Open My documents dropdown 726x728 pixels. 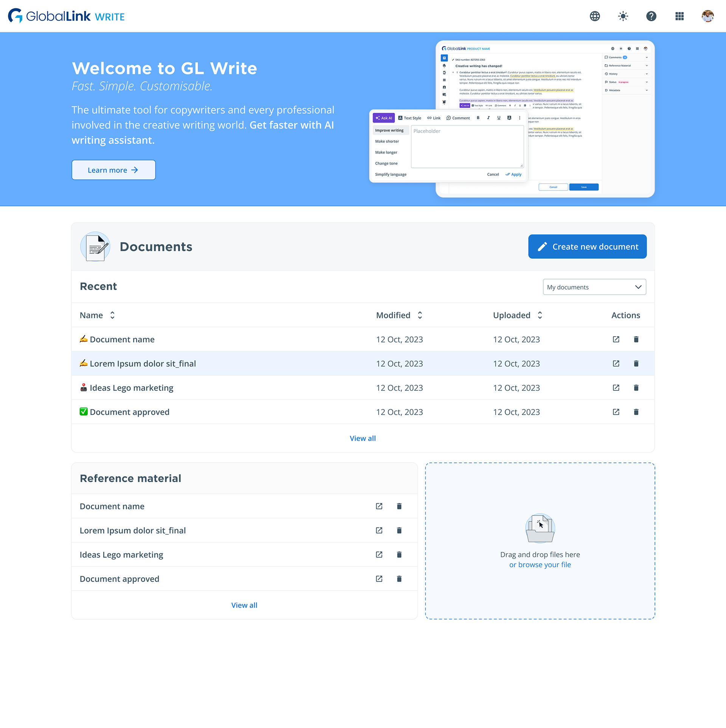pos(594,287)
